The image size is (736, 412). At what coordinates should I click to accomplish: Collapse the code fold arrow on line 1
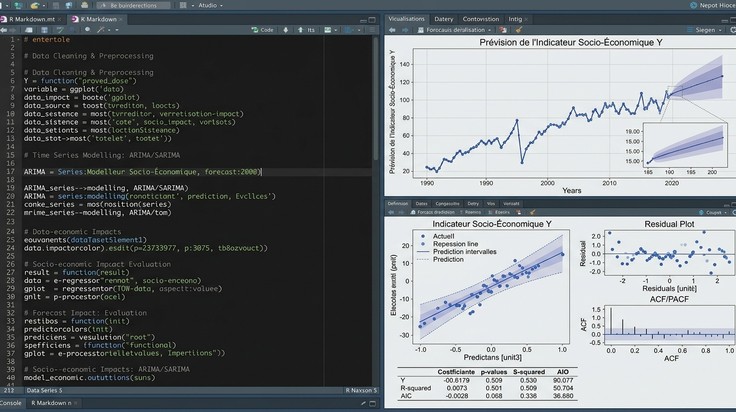(x=18, y=39)
